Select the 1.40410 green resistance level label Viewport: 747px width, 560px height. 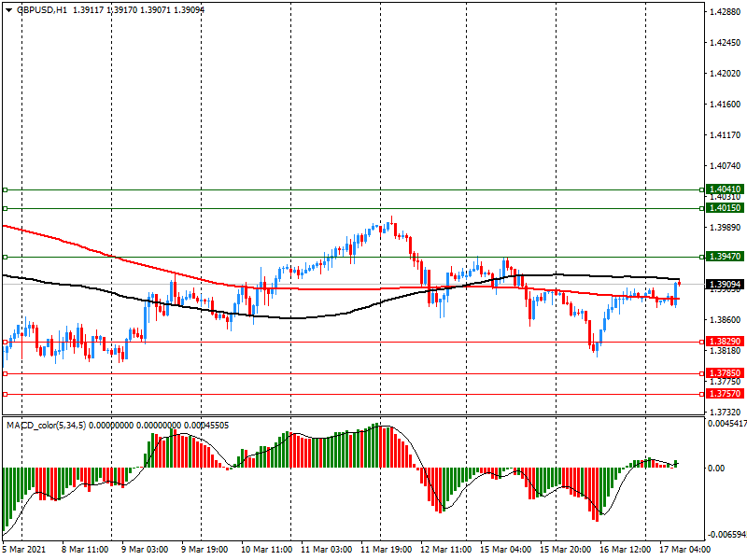725,189
